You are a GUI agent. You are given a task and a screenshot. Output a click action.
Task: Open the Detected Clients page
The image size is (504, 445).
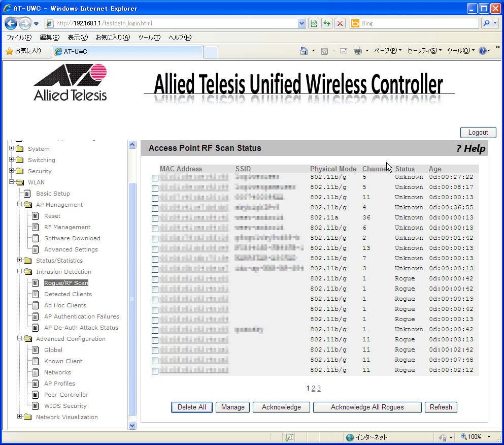tap(68, 294)
